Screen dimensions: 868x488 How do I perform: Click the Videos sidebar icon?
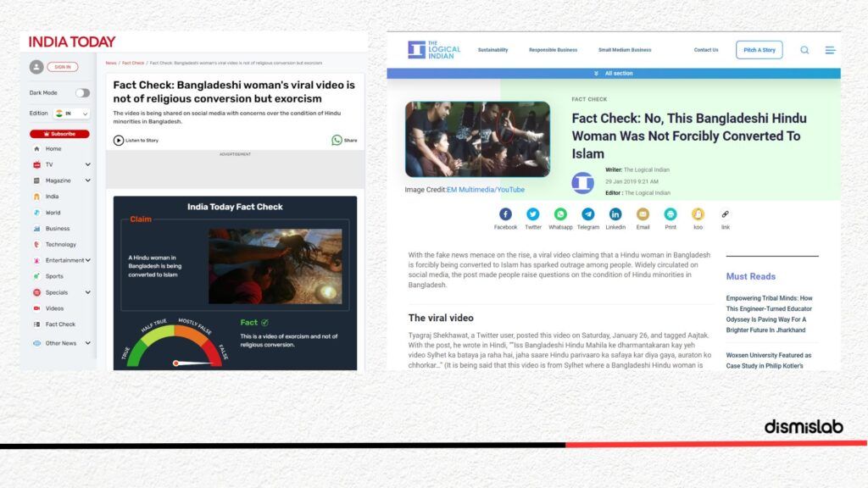36,308
